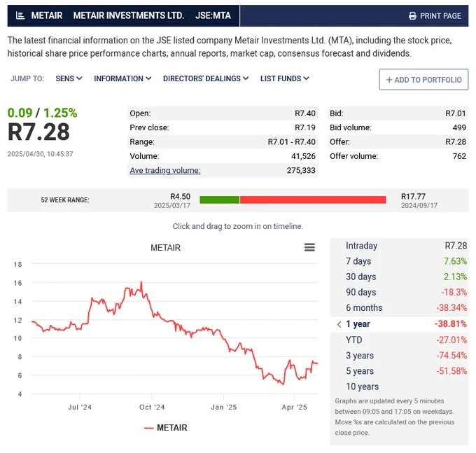476x453 pixels.
Task: Click the Open value R7.40
Action: point(305,113)
